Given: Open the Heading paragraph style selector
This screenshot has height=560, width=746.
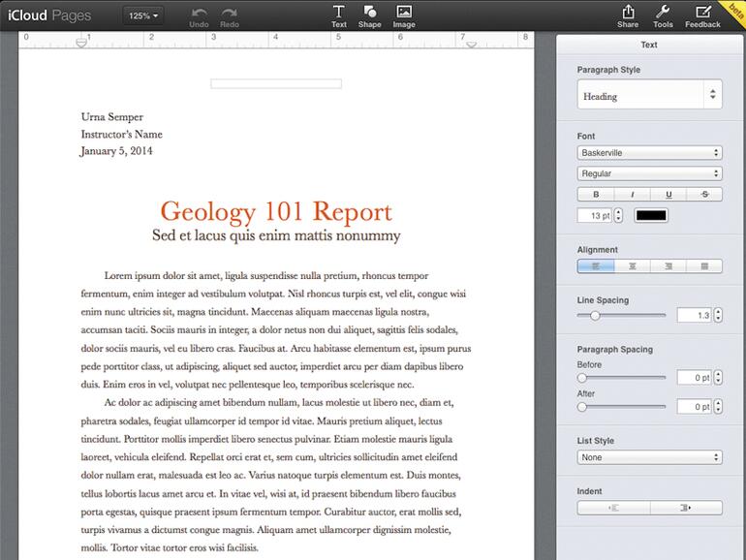Looking at the screenshot, I should coord(649,96).
